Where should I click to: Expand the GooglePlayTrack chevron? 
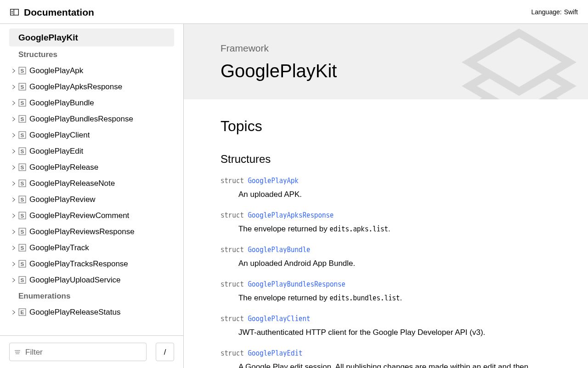13,248
